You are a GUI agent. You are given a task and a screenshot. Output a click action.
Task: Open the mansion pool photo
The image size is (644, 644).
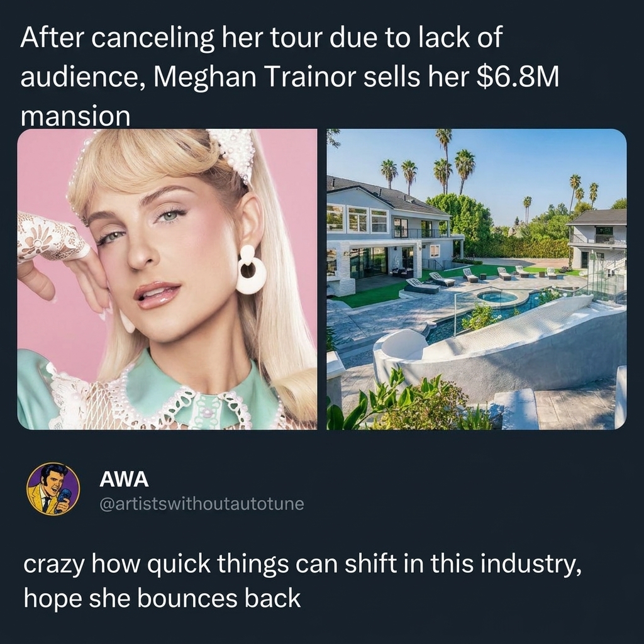[x=477, y=279]
